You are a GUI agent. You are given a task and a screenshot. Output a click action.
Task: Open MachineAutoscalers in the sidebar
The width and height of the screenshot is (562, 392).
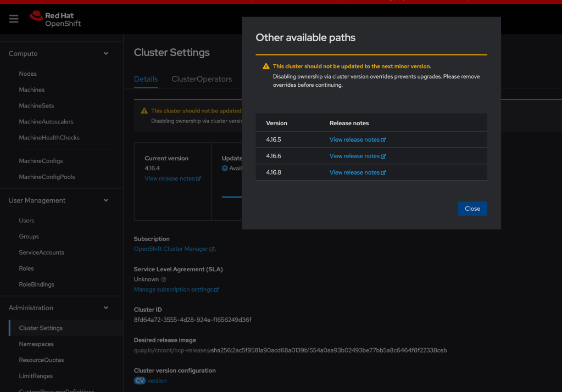[46, 122]
